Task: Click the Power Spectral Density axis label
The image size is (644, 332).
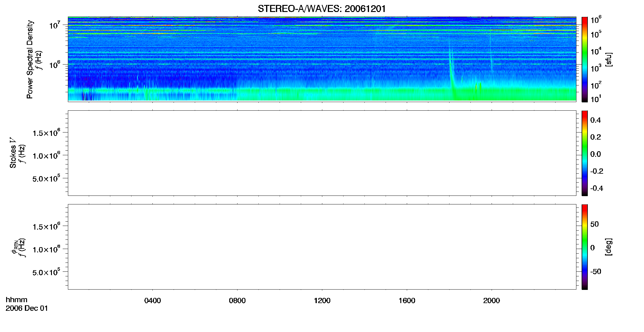Action: click(x=30, y=59)
